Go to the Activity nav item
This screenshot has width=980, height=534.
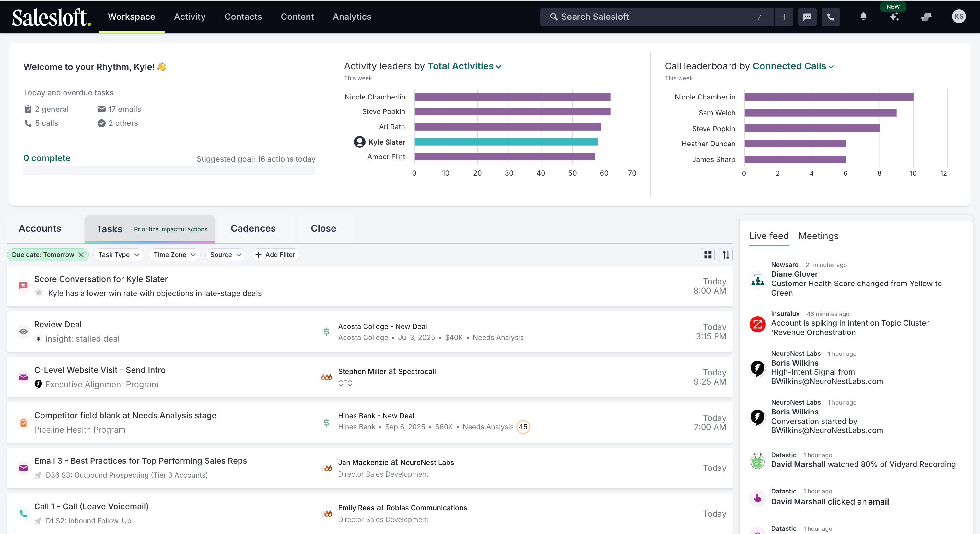tap(190, 17)
